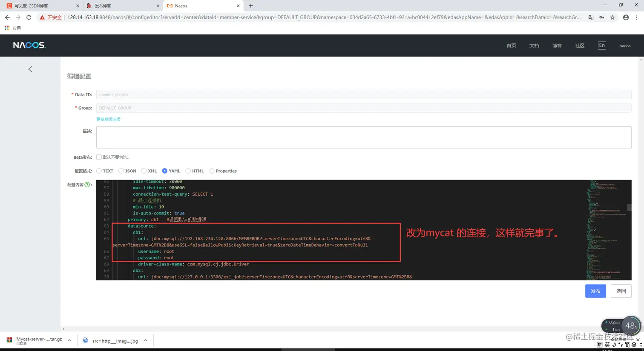Click in the 描述 text area

click(x=364, y=137)
